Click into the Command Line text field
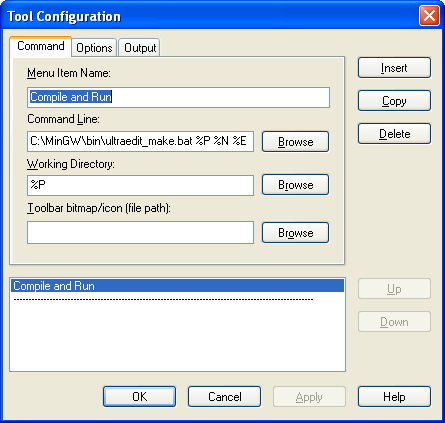The height and width of the screenshot is (423, 445). 140,141
